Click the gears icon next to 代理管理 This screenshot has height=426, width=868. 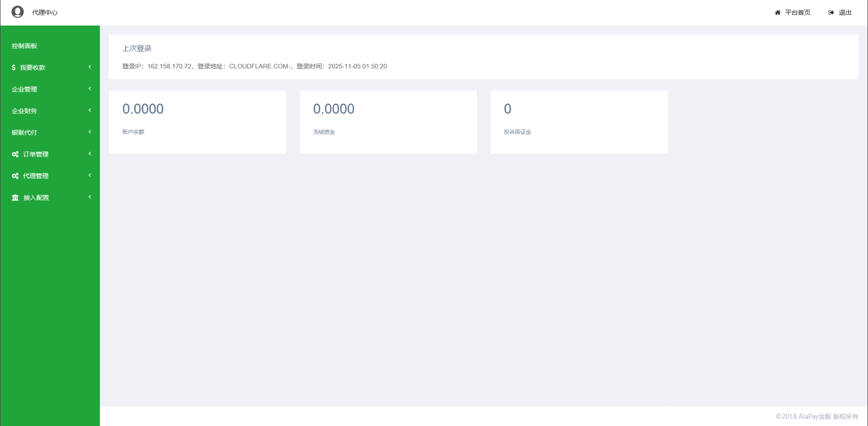pyautogui.click(x=15, y=176)
